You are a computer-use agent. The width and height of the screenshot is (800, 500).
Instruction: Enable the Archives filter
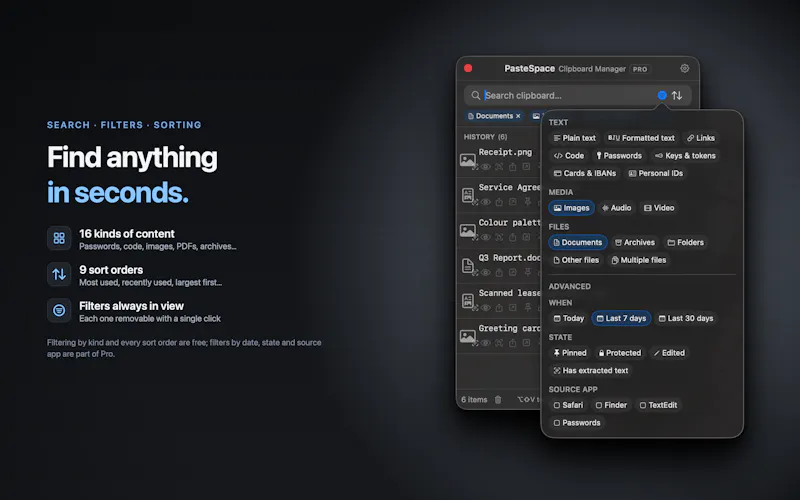[x=635, y=242]
